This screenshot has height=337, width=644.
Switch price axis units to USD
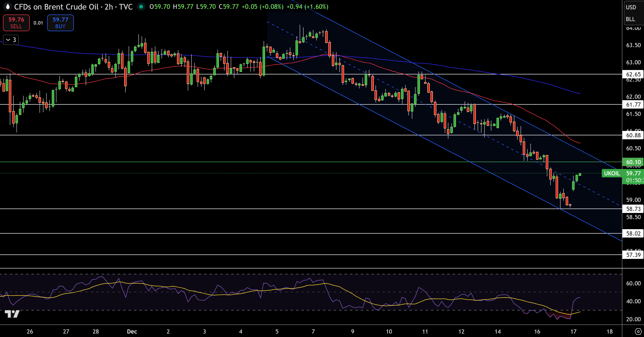(x=631, y=7)
